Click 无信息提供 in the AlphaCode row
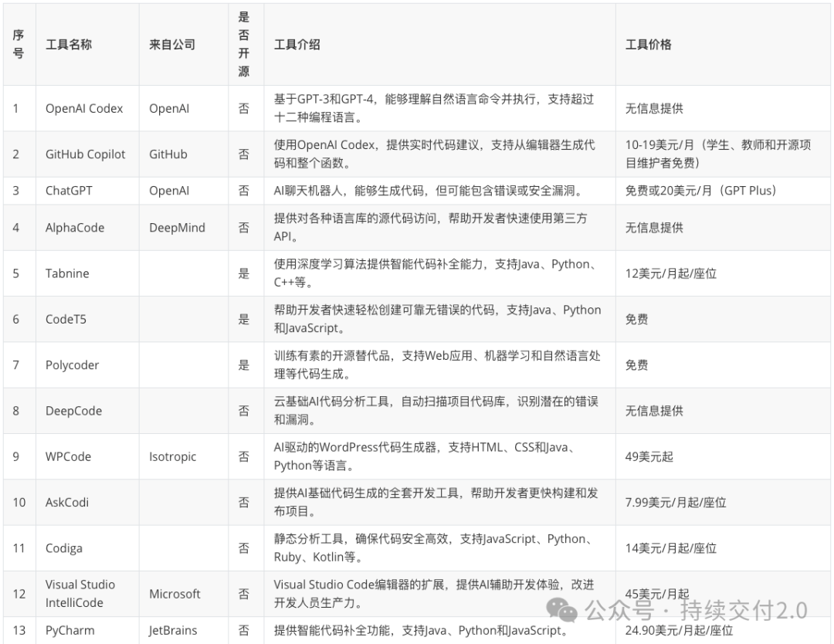Viewport: 834px width, 644px height. [654, 228]
